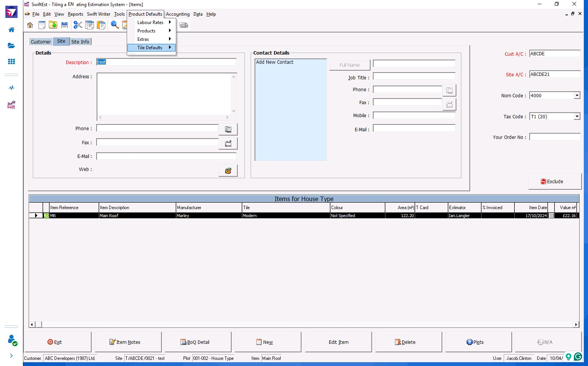Expand the Nom Code dropdown
Viewport: 588px width, 366px height.
tap(577, 95)
